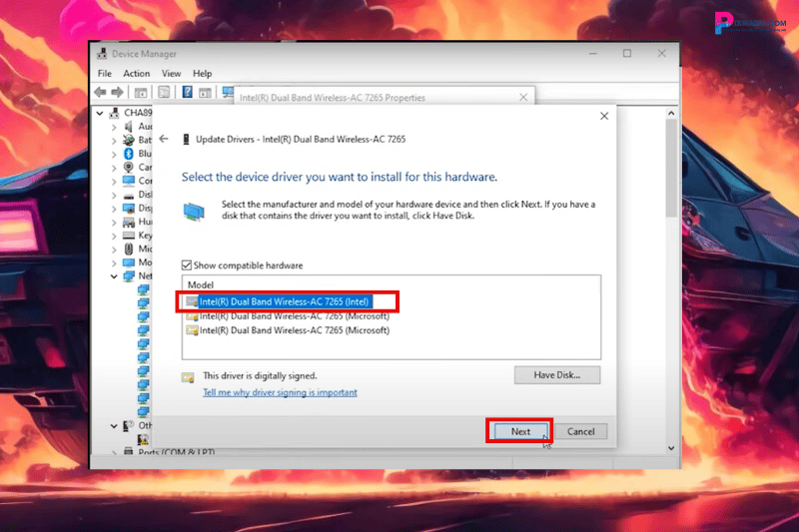Click the blue Help icon in toolbar
This screenshot has height=532, width=799.
pos(186,93)
